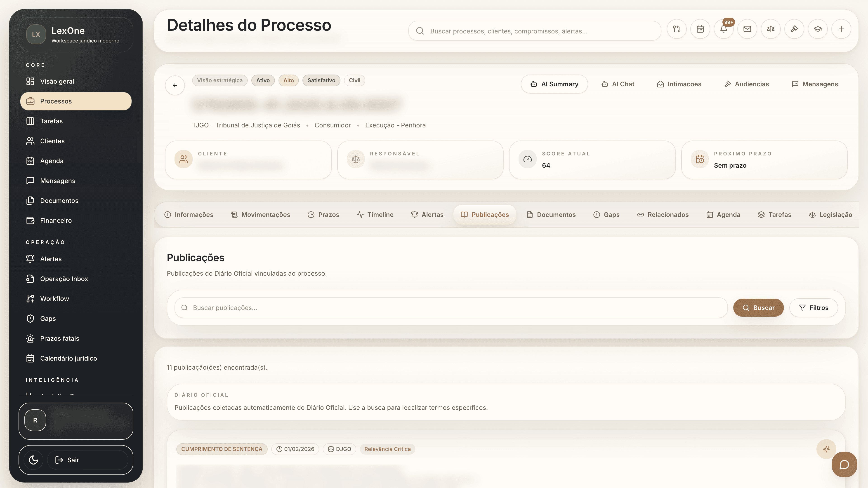Open AI Summary for the process
The image size is (868, 488).
(x=554, y=84)
